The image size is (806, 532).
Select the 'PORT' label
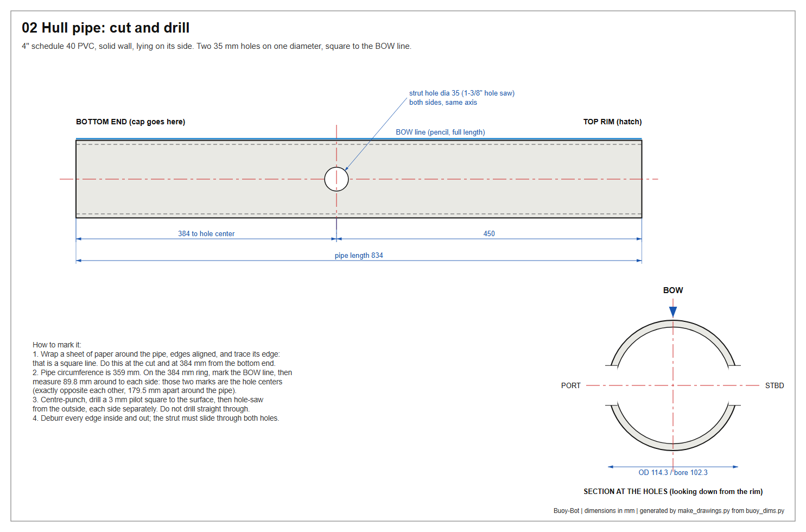point(571,385)
